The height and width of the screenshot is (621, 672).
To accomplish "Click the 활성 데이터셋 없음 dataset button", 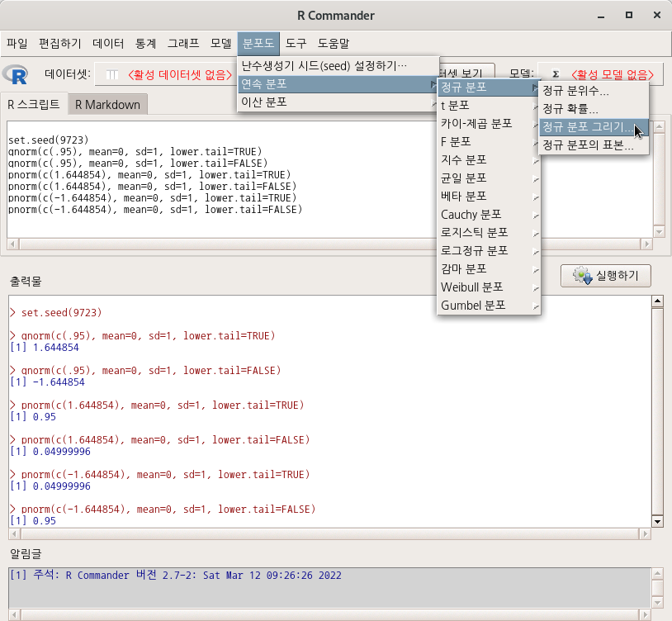I will pos(166,75).
